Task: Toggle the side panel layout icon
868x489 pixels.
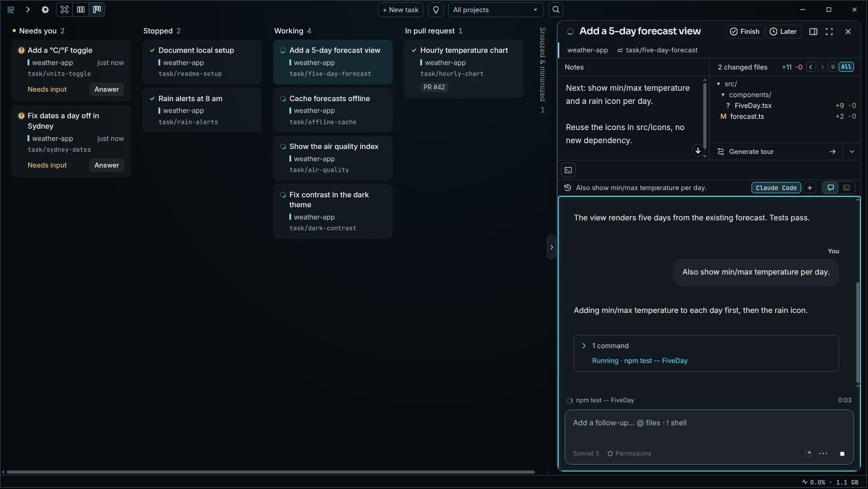Action: (x=813, y=32)
